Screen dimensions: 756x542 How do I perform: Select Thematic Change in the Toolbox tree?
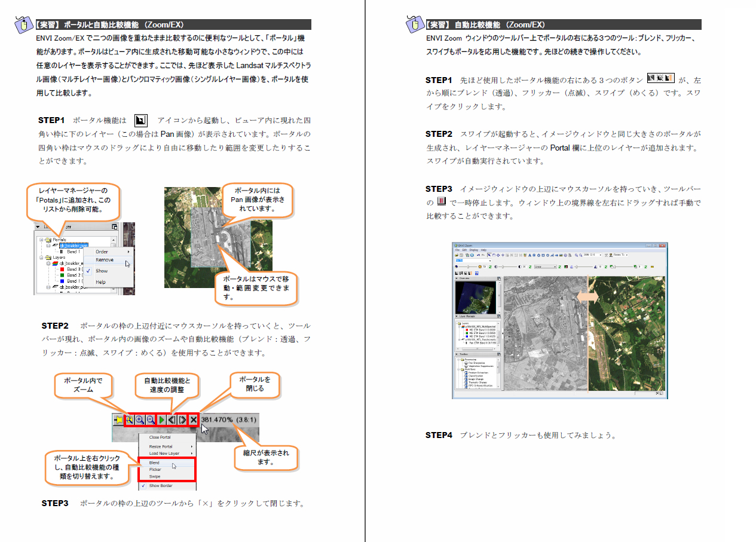coord(478,382)
